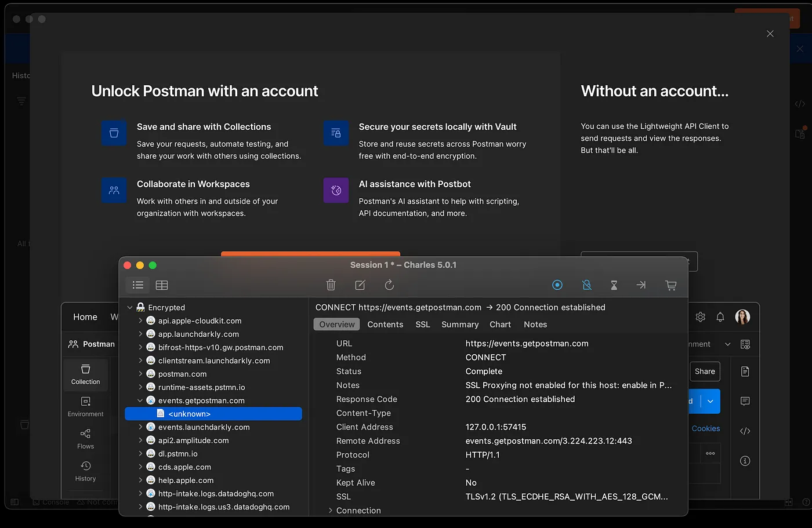Screen dimensions: 812x528
Task: Toggle SSL proxying in Charles toolbar
Action: [587, 285]
